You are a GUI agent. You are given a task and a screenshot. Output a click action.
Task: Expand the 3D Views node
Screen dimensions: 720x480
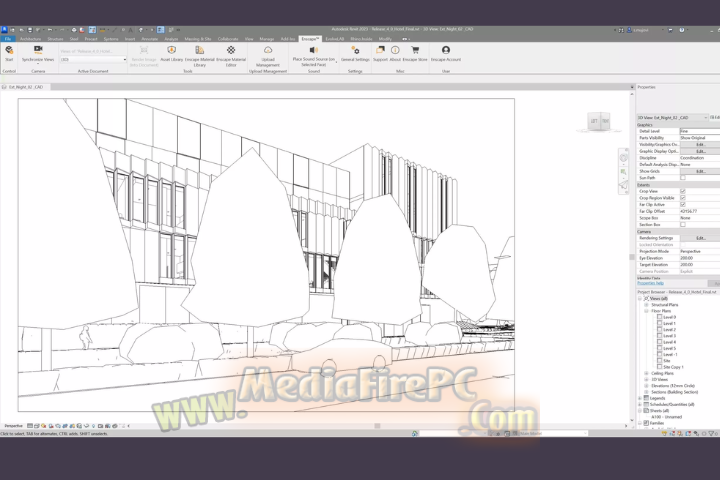pyautogui.click(x=647, y=380)
